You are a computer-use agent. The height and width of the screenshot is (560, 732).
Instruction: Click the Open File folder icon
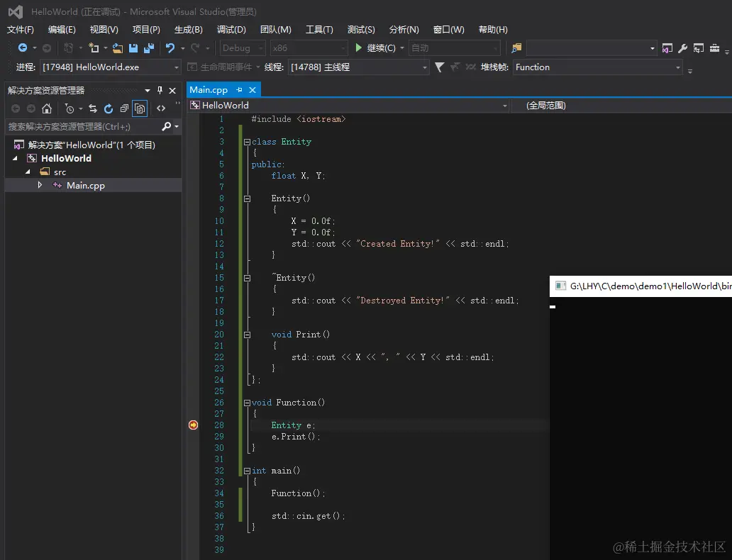pyautogui.click(x=118, y=48)
